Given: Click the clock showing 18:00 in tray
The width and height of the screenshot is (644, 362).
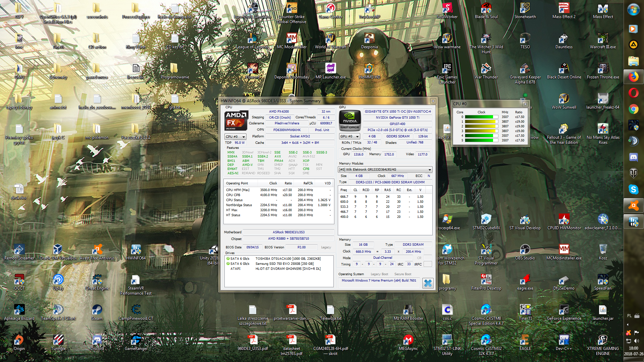Looking at the screenshot, I should (633, 348).
